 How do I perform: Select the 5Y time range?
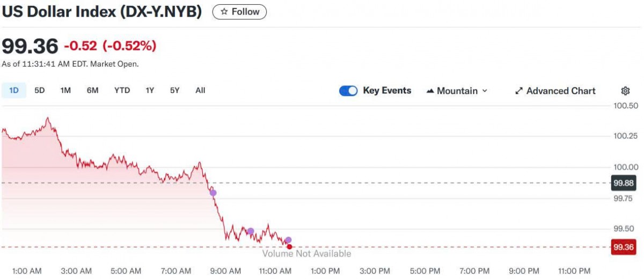(x=174, y=90)
